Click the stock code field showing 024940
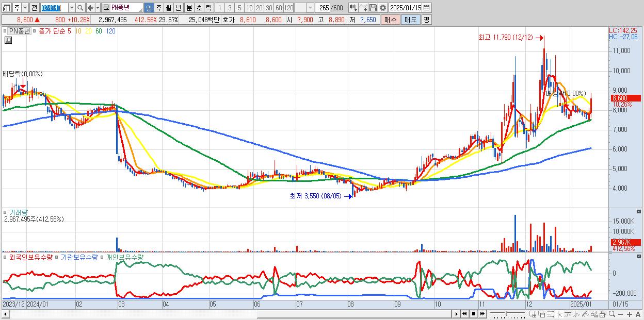644x320 pixels. coord(53,8)
